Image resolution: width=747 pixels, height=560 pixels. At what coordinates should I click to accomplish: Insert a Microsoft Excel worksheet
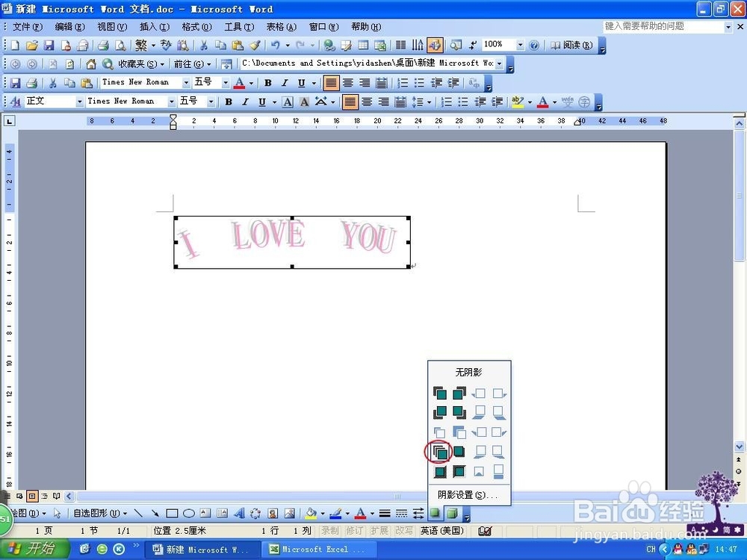tap(380, 46)
